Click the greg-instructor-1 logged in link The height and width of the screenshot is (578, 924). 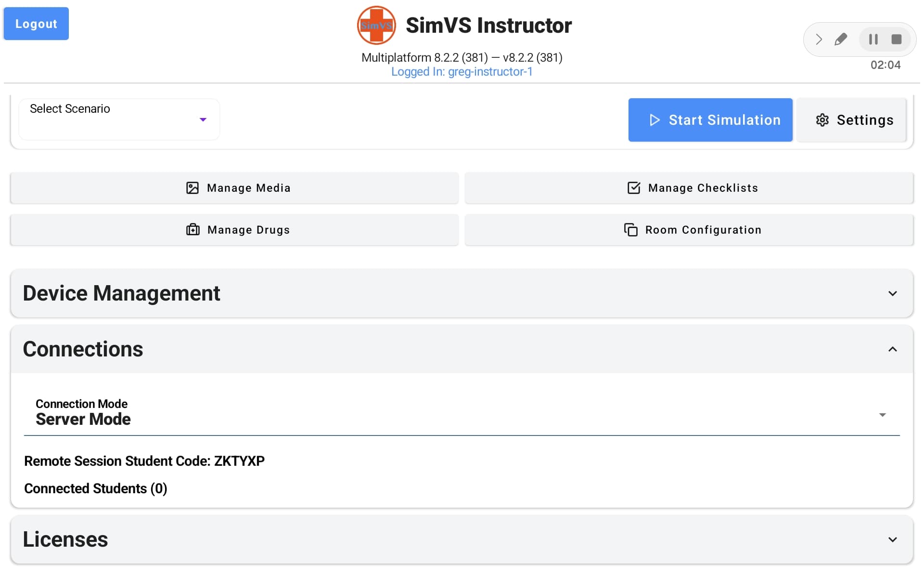(462, 71)
